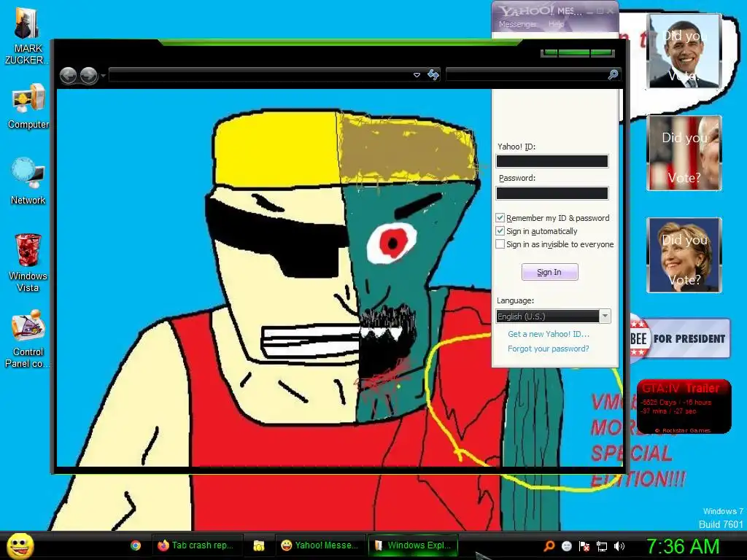The height and width of the screenshot is (560, 747).
Task: Open recent pages dropdown beside forward button
Action: coord(104,76)
